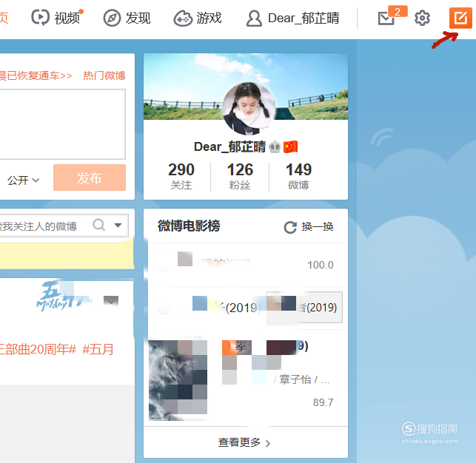476x463 pixels.
Task: Click the movie score 89.7
Action: pos(324,402)
